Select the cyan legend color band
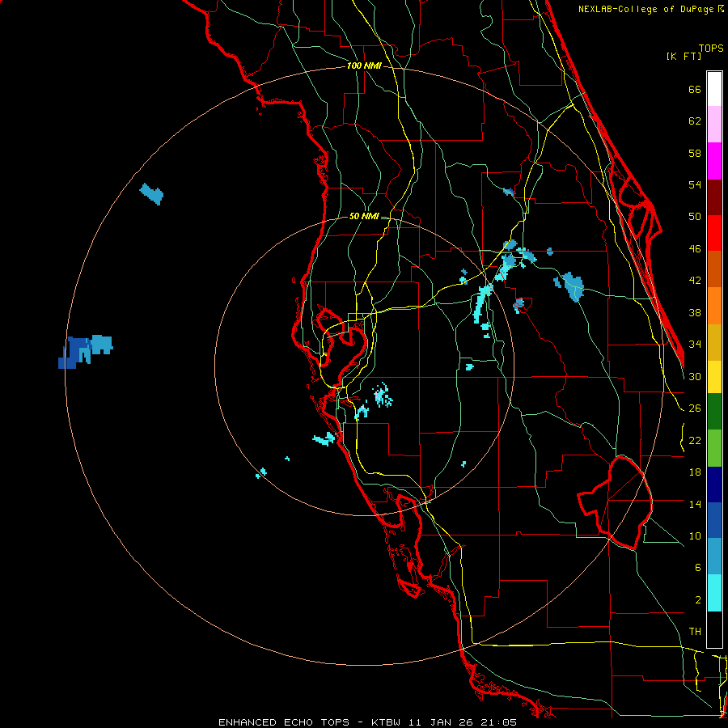This screenshot has height=728, width=728. point(714,593)
